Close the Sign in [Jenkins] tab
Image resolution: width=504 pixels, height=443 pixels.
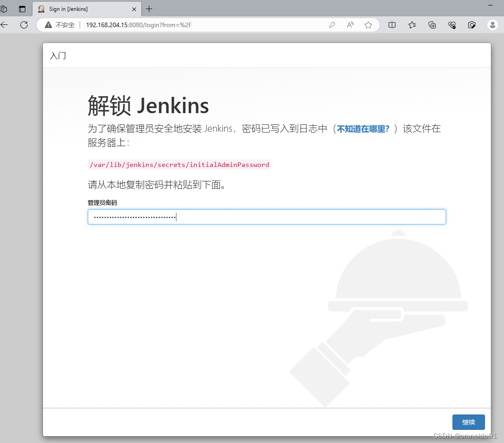tap(134, 10)
